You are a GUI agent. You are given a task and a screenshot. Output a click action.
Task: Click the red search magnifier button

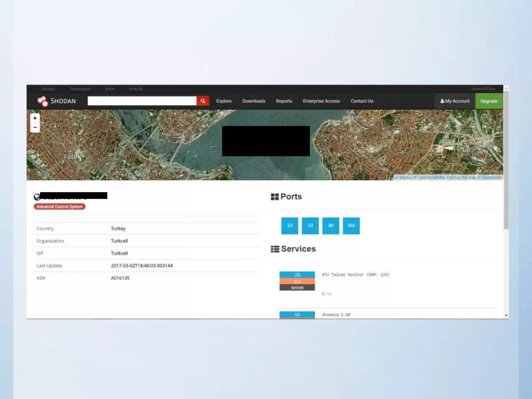tap(203, 101)
